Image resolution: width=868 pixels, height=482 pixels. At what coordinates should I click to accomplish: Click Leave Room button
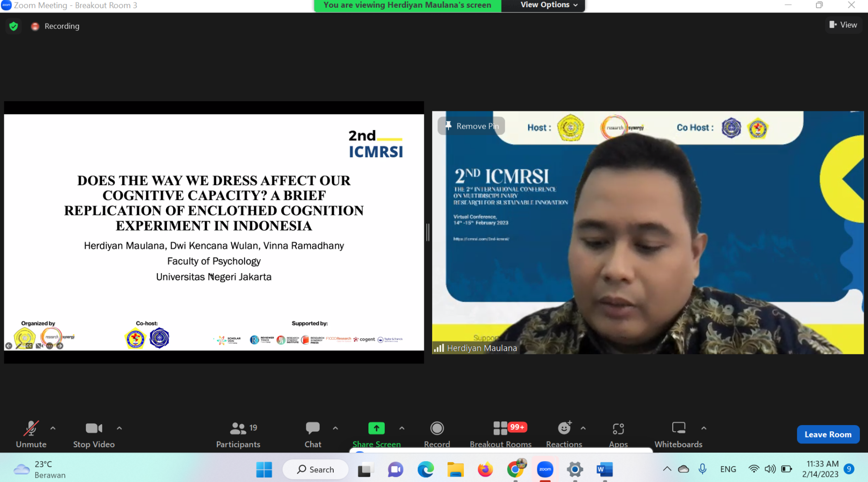pos(828,434)
